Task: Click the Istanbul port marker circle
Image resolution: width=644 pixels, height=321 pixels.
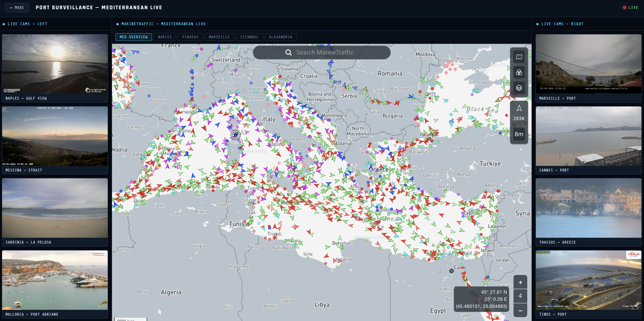Action: coord(429,139)
